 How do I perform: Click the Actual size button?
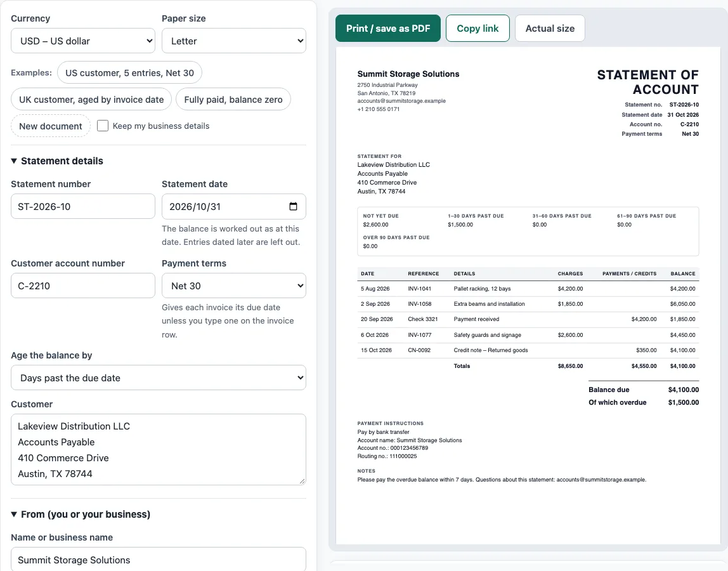[x=550, y=29]
